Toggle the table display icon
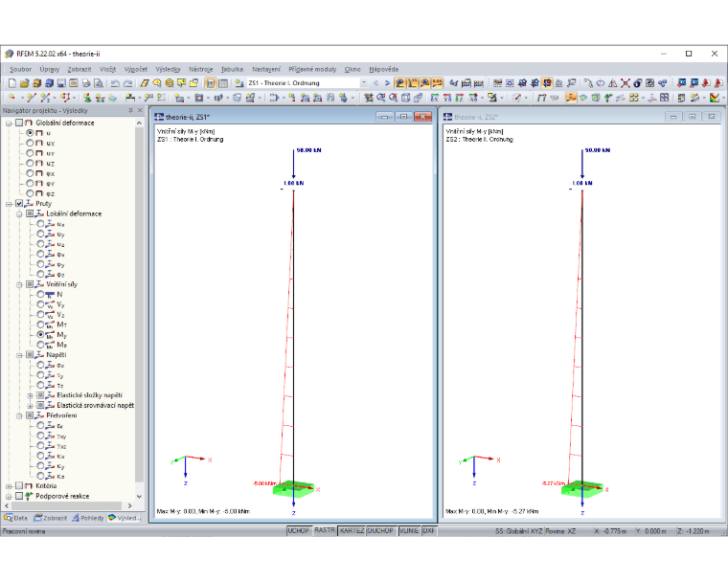The image size is (728, 581). (x=223, y=83)
